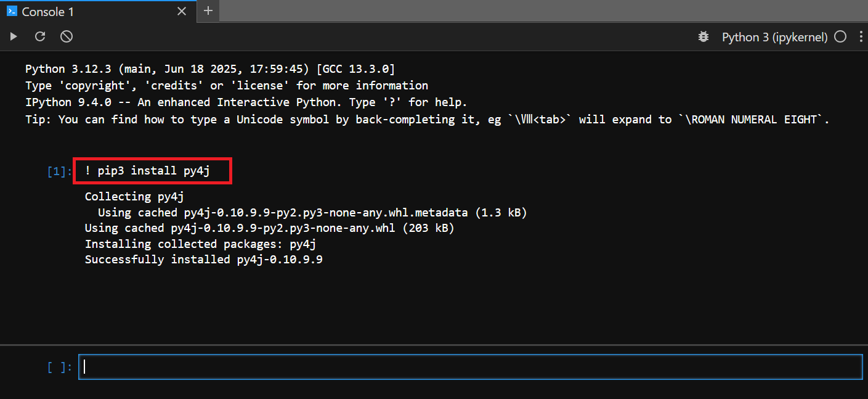Close the Console 1 tab
This screenshot has height=399, width=868.
click(x=182, y=11)
